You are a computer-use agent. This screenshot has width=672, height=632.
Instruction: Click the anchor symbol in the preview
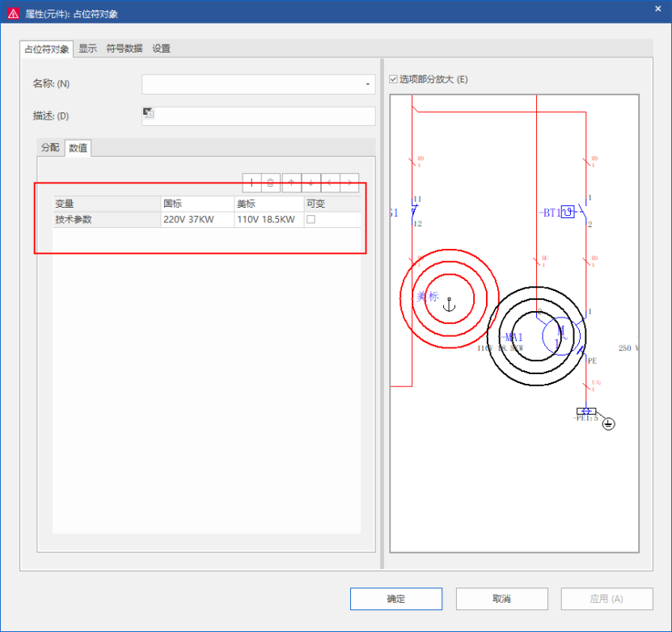449,305
